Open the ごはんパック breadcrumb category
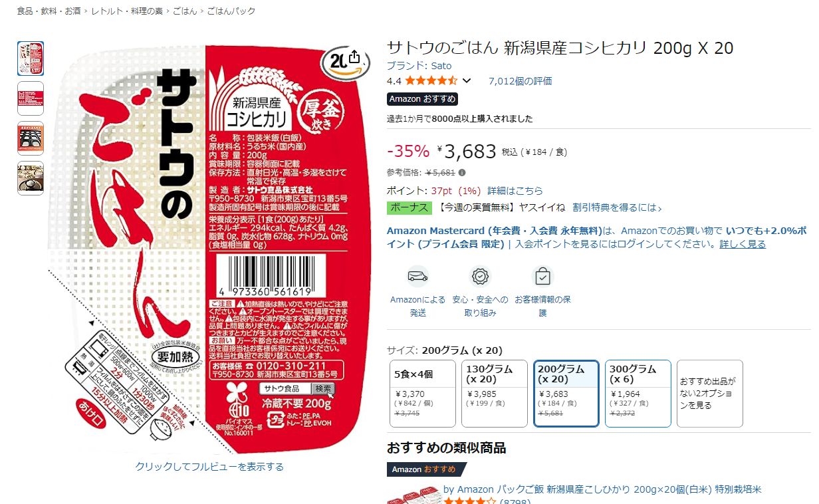819x504 pixels. tap(231, 11)
